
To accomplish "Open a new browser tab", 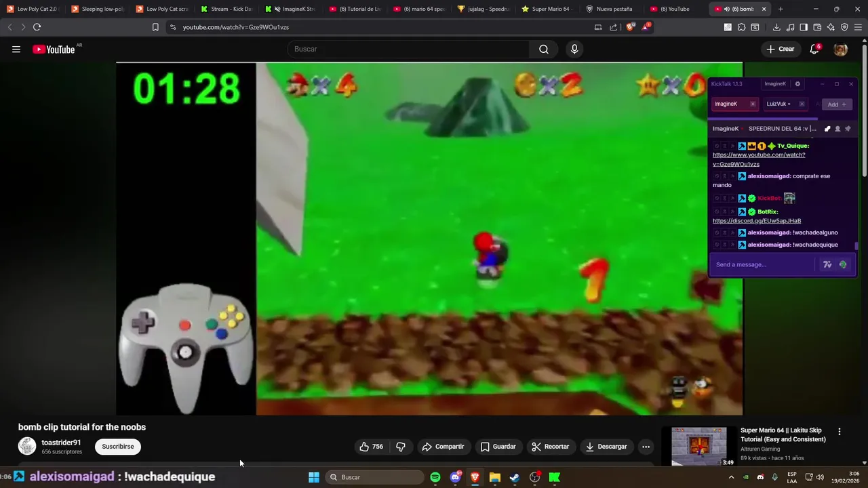I will [781, 9].
